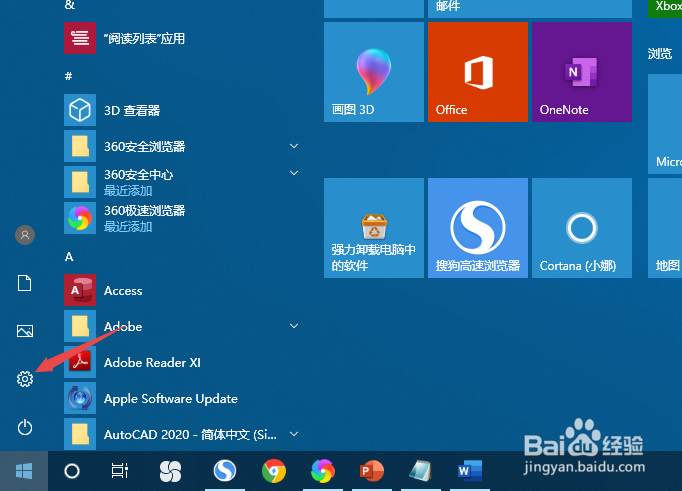This screenshot has width=682, height=491.
Task: Expand the Adobe folder chevron
Action: [x=294, y=326]
